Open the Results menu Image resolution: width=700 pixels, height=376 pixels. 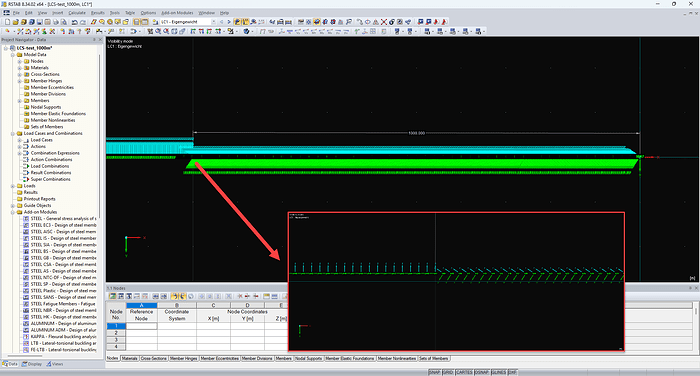pos(97,13)
